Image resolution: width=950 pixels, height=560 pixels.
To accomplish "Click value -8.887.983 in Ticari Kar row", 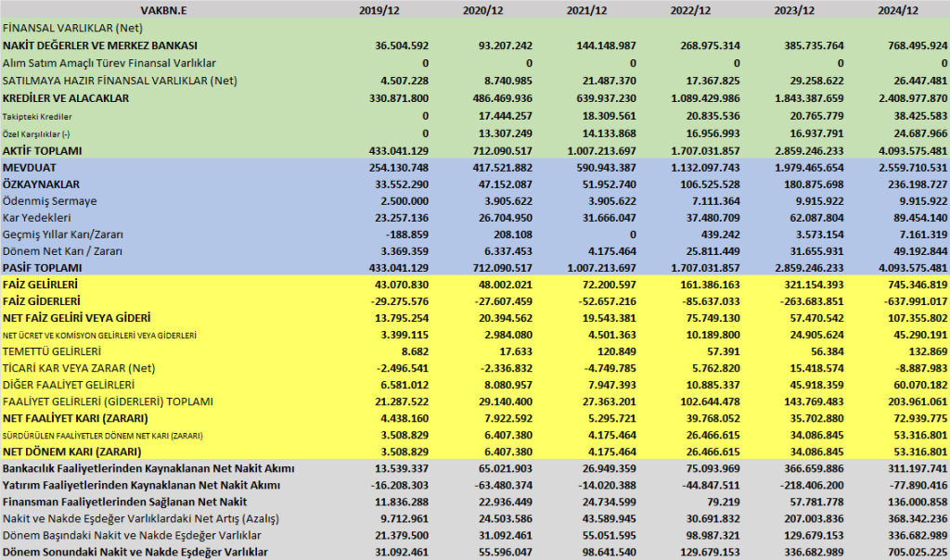I will (x=921, y=368).
